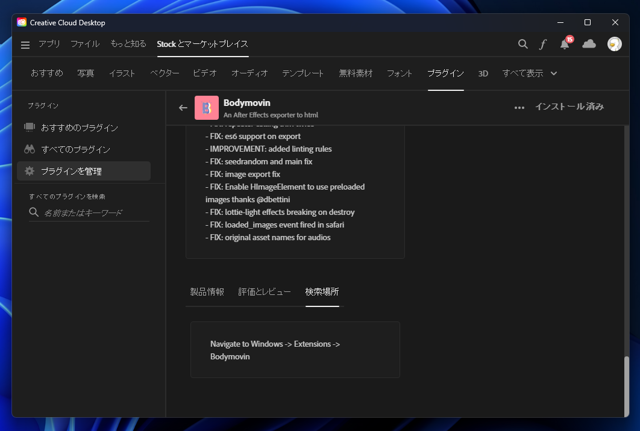Expand the すべて表示 dropdown
Image resolution: width=640 pixels, height=431 pixels.
pos(529,73)
